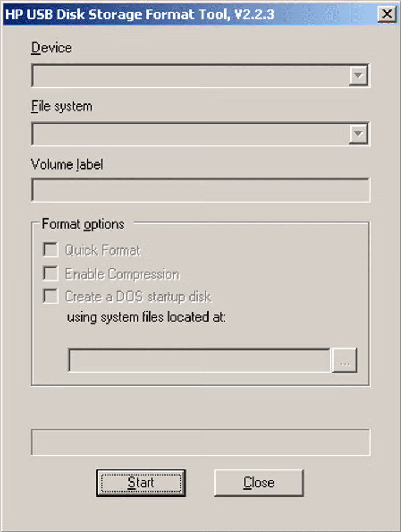Viewport: 401px width, 532px height.
Task: Click the Format options group heading
Action: (x=83, y=224)
